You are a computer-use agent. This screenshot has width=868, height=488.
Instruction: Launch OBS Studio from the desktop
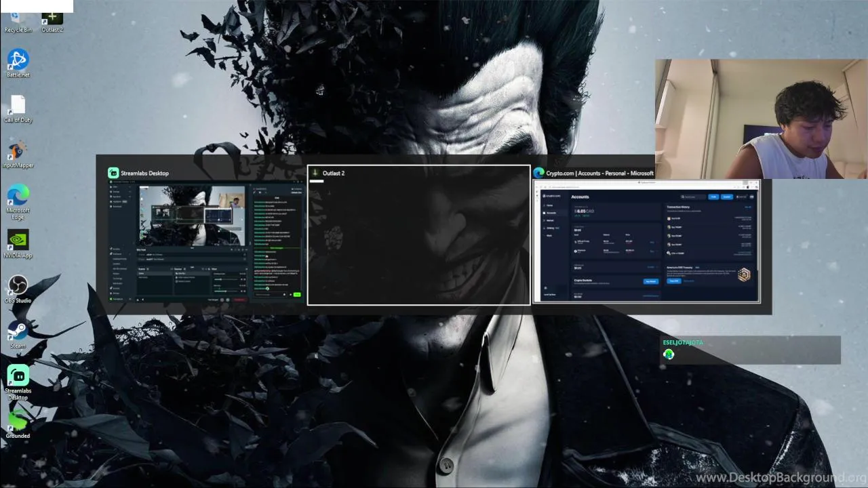point(18,289)
